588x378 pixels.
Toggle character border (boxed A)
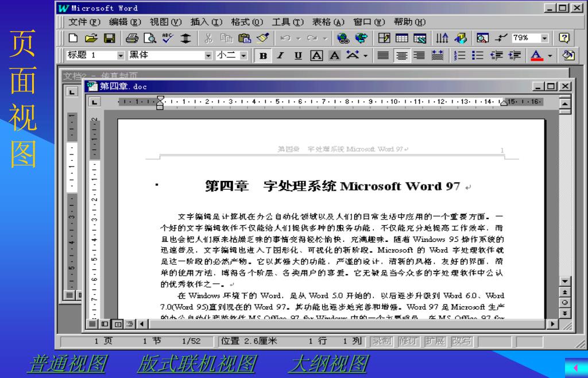(x=316, y=56)
